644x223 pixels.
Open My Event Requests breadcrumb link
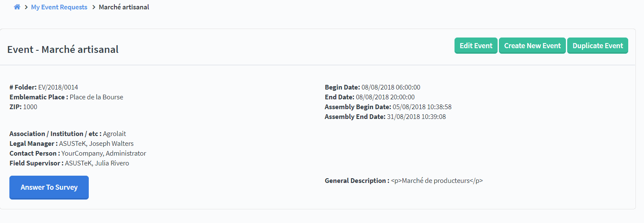pos(59,7)
